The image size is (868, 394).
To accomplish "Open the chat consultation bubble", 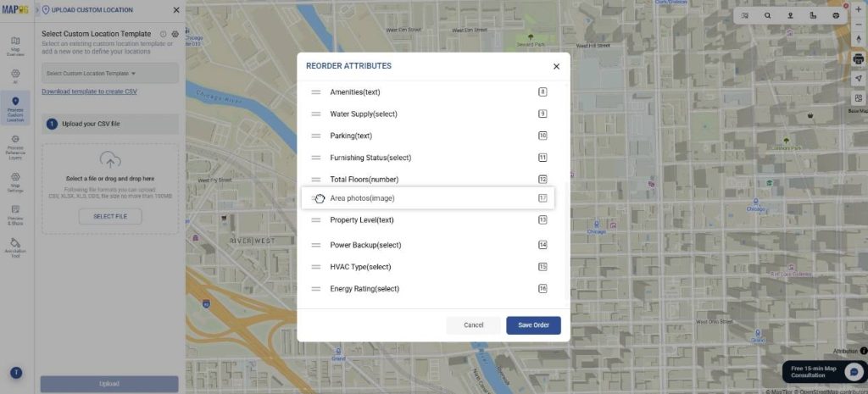I will (x=854, y=372).
